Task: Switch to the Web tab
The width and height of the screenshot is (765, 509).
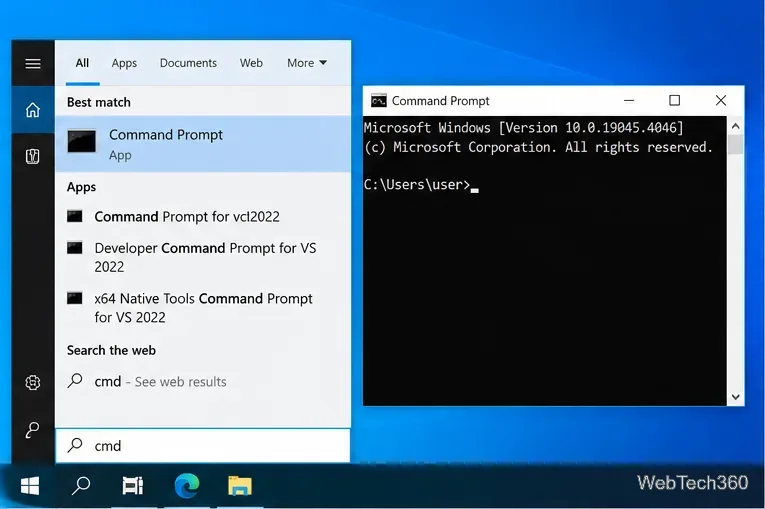Action: (x=251, y=63)
